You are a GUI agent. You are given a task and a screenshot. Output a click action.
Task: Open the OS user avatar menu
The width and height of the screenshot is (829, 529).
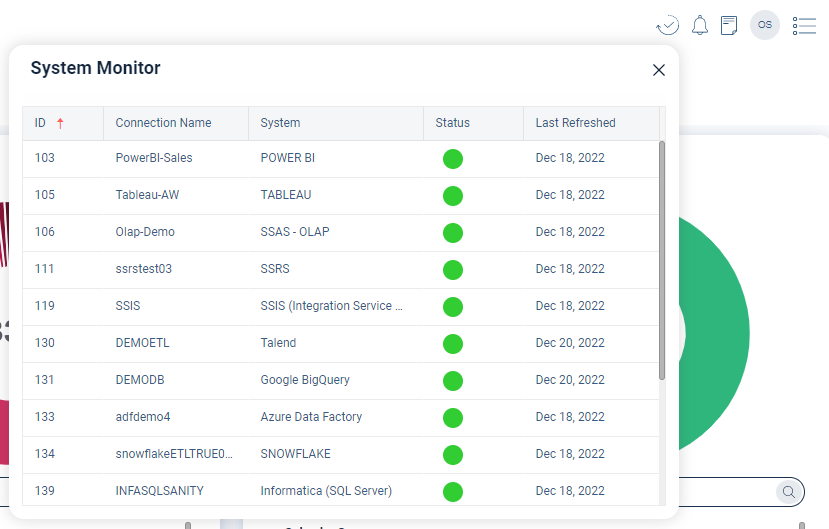(764, 25)
